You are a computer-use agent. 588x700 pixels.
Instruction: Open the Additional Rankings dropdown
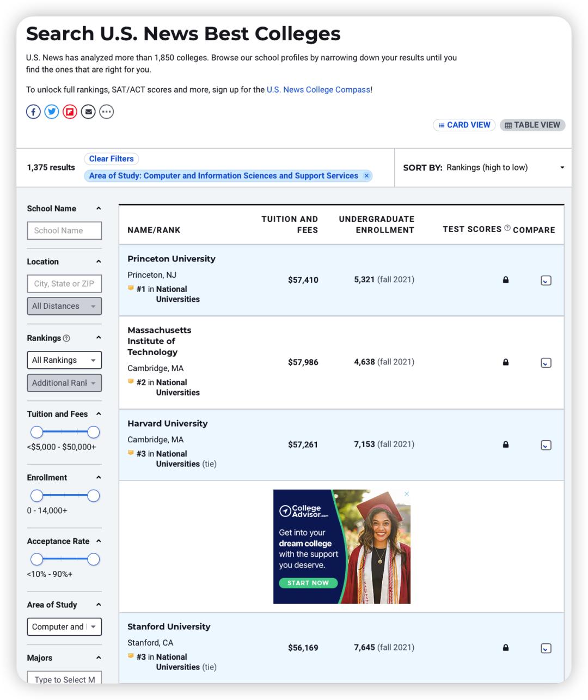[64, 383]
